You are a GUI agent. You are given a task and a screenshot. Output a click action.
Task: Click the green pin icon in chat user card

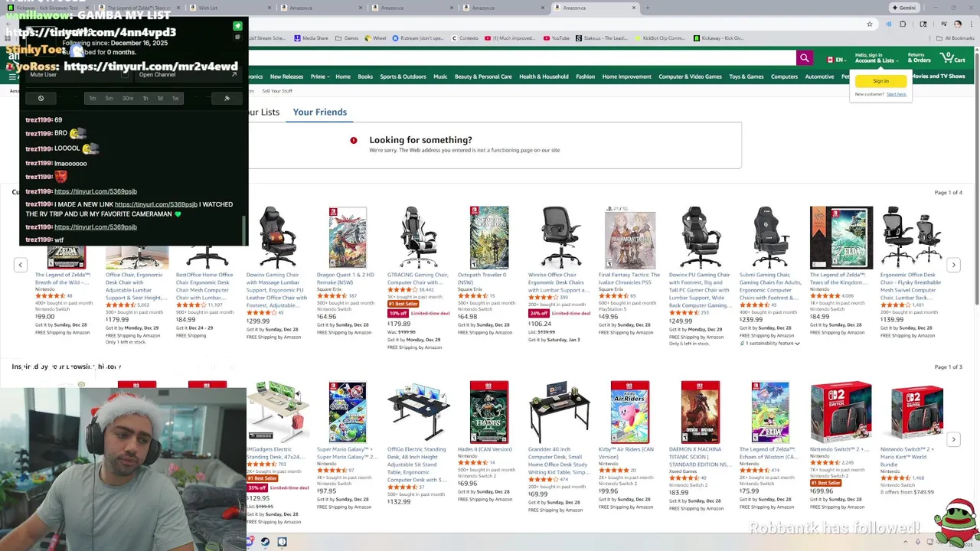[x=237, y=26]
